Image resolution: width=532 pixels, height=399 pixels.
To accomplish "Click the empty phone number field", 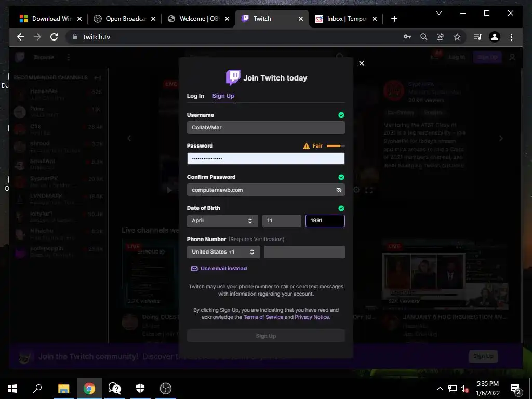I will [x=304, y=252].
